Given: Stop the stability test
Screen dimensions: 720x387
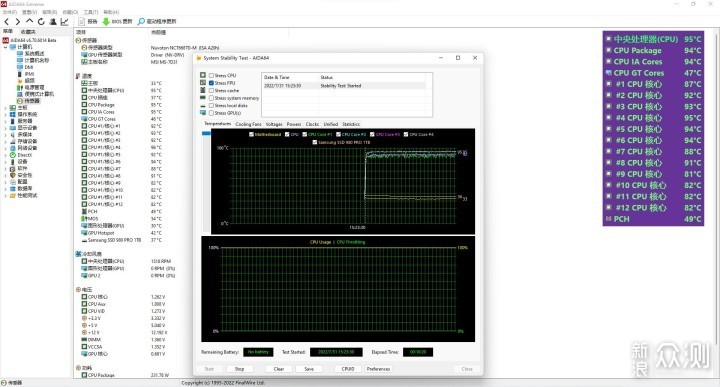Looking at the screenshot, I should (x=239, y=369).
